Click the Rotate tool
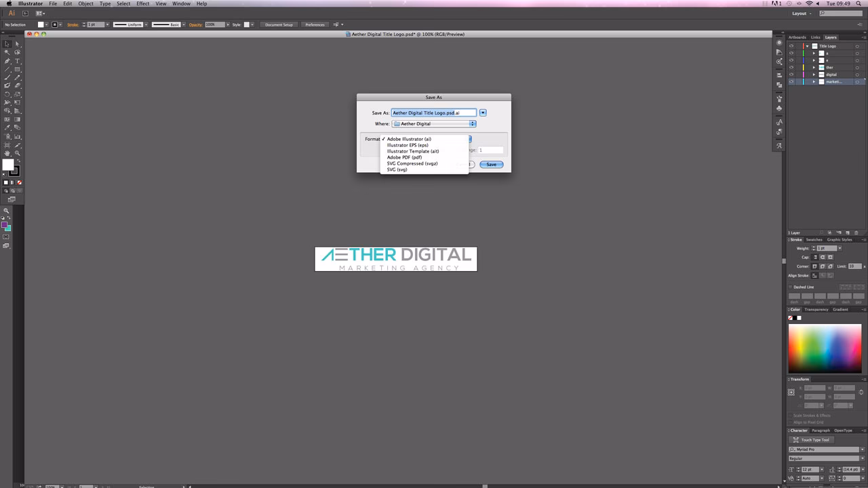Image resolution: width=868 pixels, height=488 pixels. 5,96
